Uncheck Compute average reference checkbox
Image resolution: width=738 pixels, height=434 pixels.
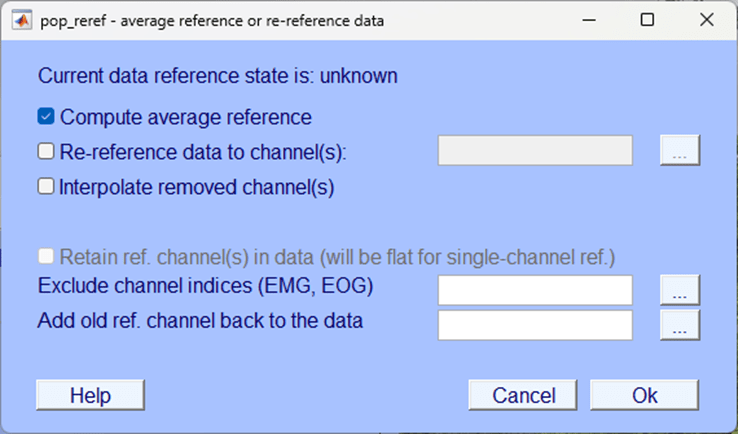coord(46,117)
